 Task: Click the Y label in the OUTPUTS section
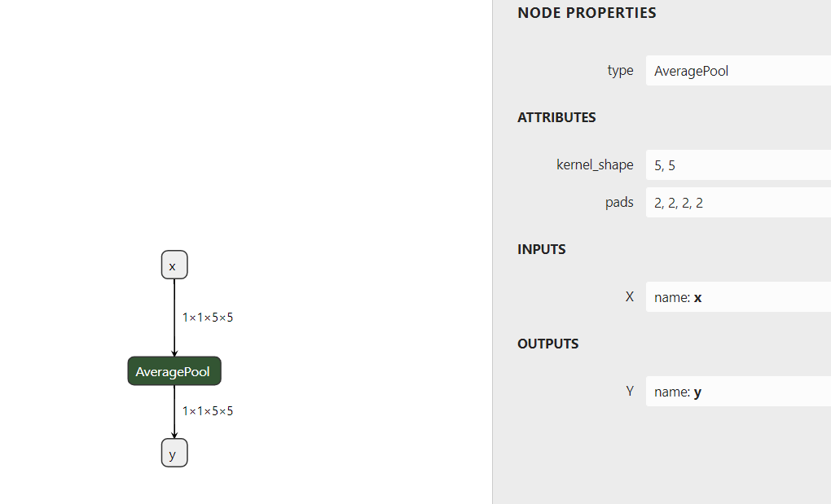point(629,391)
